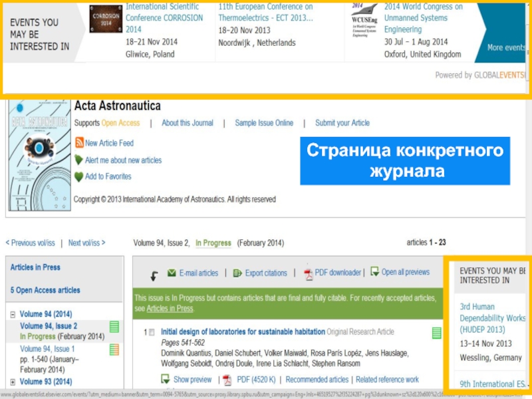The width and height of the screenshot is (532, 399).
Task: Click the Open all previews icon
Action: pos(375,272)
